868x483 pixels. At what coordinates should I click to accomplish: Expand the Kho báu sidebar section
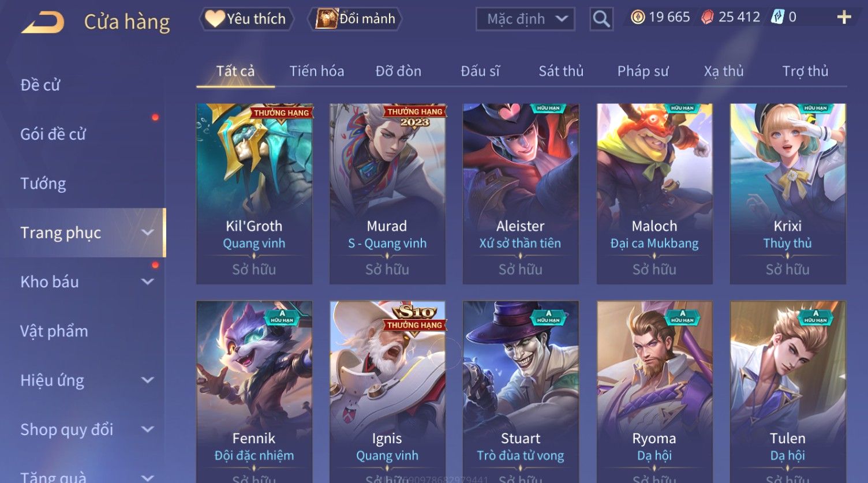tap(148, 282)
